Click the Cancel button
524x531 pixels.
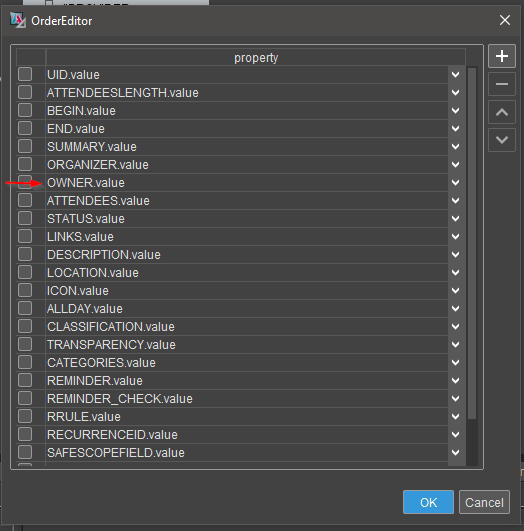(x=484, y=502)
